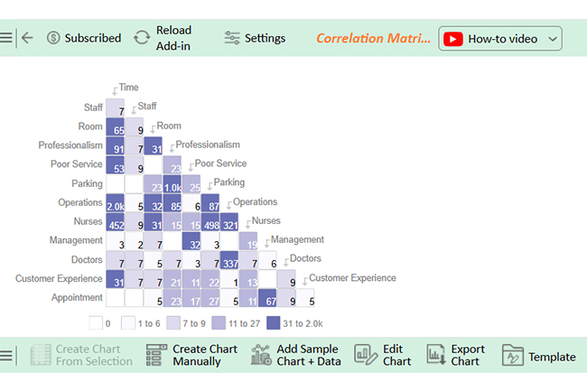
Task: Click the 2.0k Operations-Time matrix cell
Action: (x=116, y=203)
